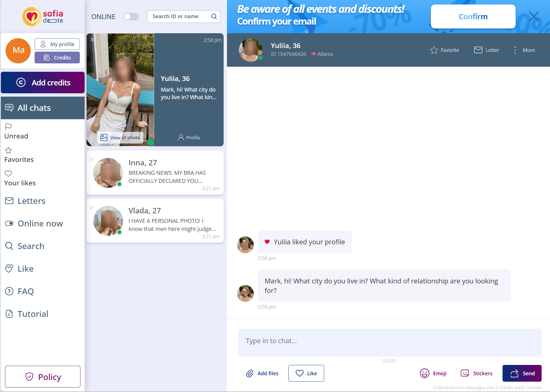This screenshot has height=392, width=550.
Task: Close Yuliia's chat card
Action: (92, 40)
